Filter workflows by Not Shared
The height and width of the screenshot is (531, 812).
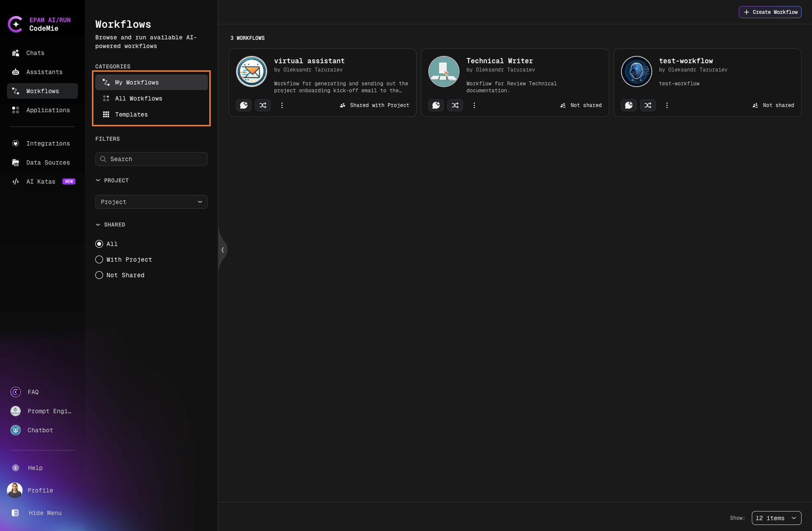99,275
